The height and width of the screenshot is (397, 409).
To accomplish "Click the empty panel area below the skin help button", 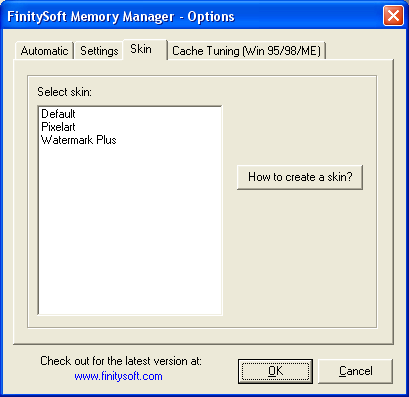I will 300,257.
